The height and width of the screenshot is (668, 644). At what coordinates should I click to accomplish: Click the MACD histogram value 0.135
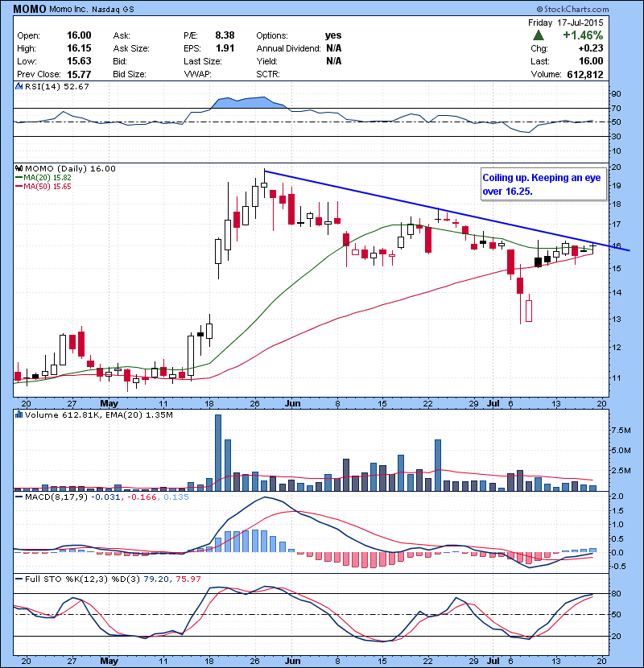[176, 497]
